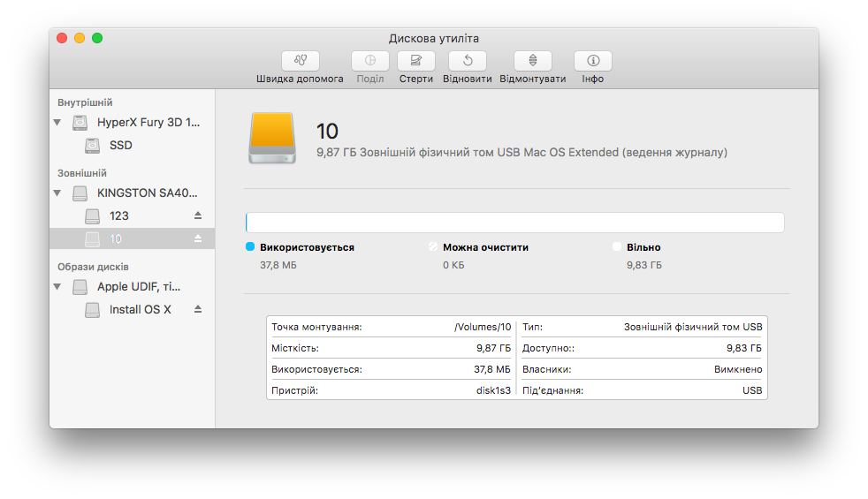This screenshot has height=499, width=868.
Task: Close the Disk Utility window
Action: (62, 38)
